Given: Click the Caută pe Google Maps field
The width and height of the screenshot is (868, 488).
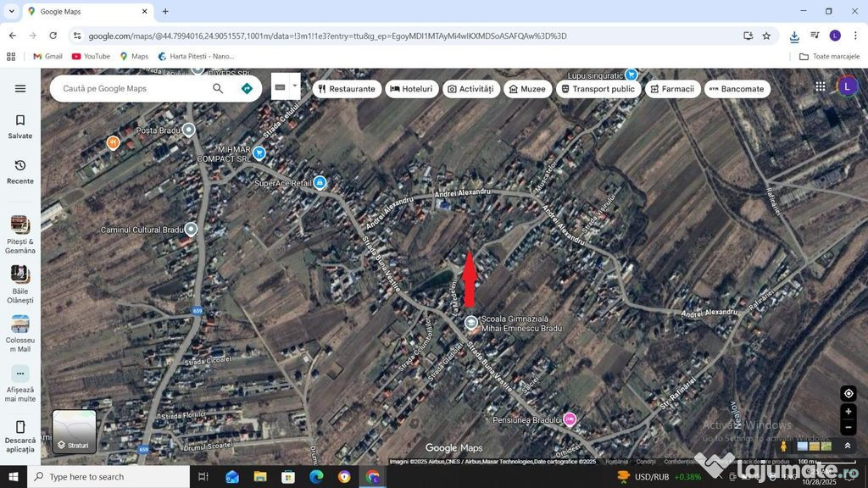Looking at the screenshot, I should pyautogui.click(x=131, y=88).
